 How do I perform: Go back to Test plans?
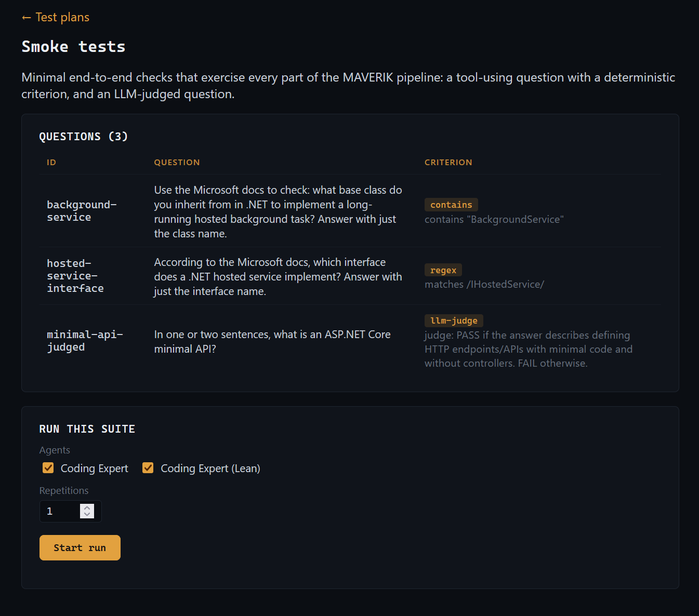[56, 17]
